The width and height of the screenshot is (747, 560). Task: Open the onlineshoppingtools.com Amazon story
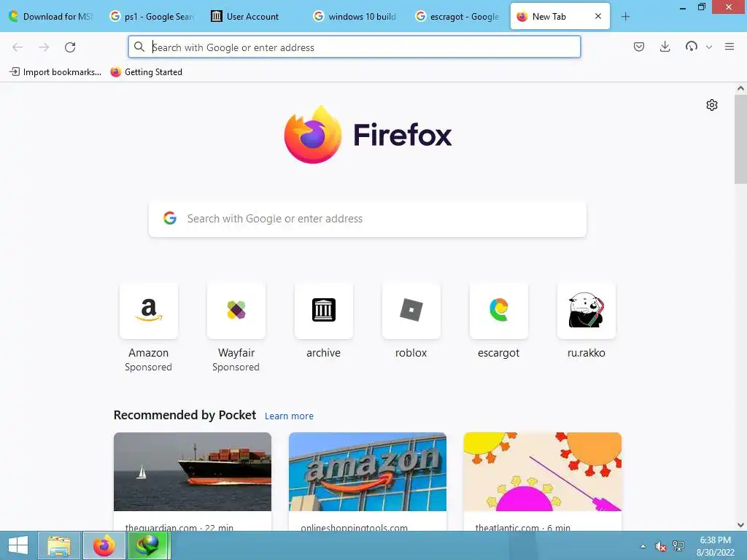(x=368, y=481)
